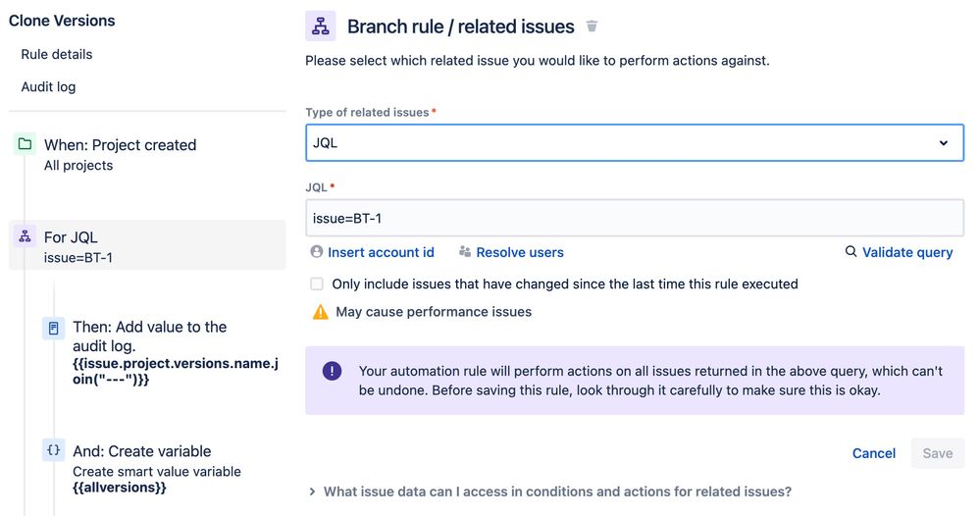
Task: Click the Insert account id link
Action: click(x=381, y=252)
